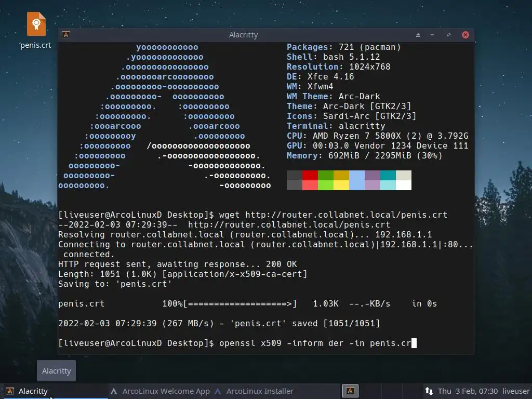This screenshot has height=399, width=532.
Task: Open network transfer arrows icon in tray
Action: click(429, 391)
